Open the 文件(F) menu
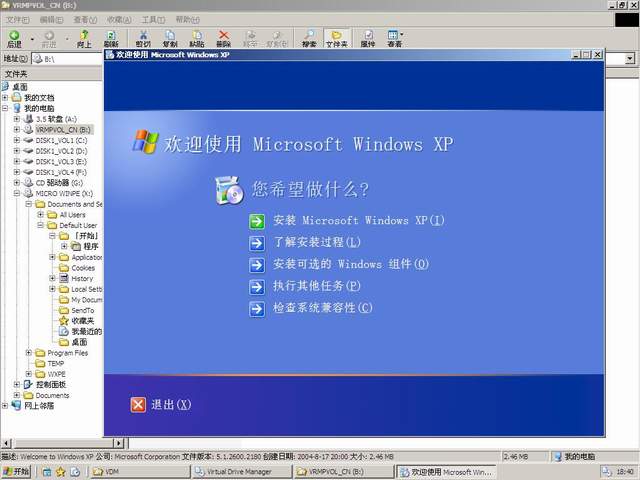Image resolution: width=640 pixels, height=480 pixels. point(18,20)
